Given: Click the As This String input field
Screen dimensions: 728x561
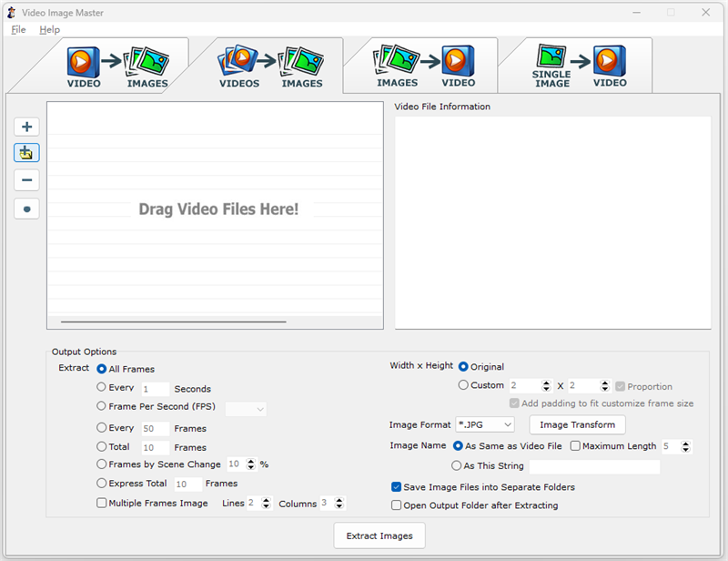Looking at the screenshot, I should pyautogui.click(x=596, y=466).
